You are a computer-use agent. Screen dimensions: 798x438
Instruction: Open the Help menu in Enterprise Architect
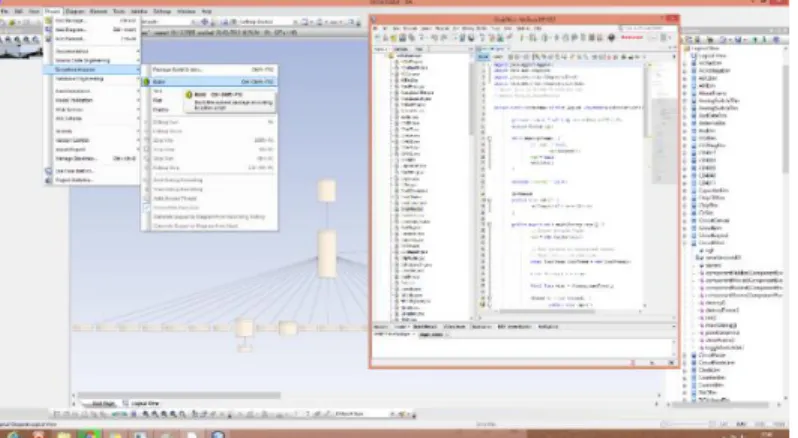coord(207,11)
